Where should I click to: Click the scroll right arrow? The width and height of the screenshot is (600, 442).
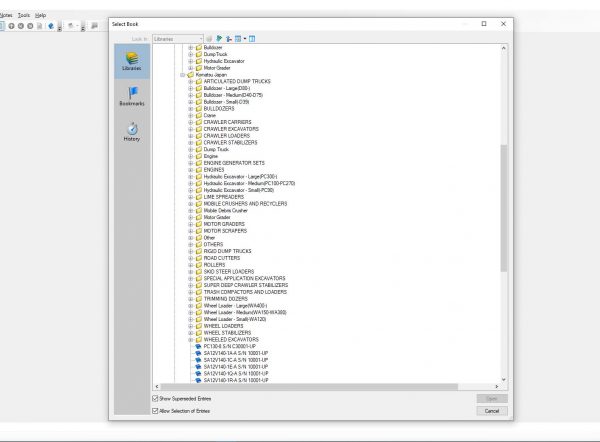497,387
